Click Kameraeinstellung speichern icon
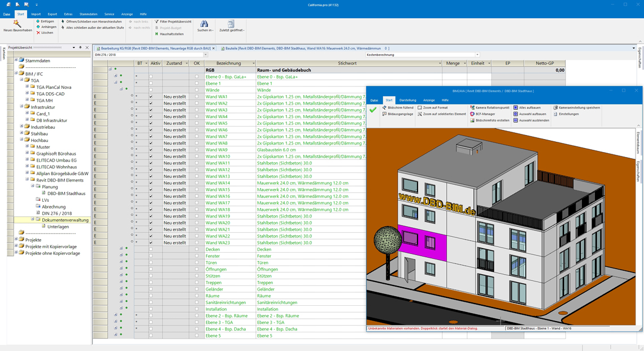The height and width of the screenshot is (351, 644). (x=555, y=108)
